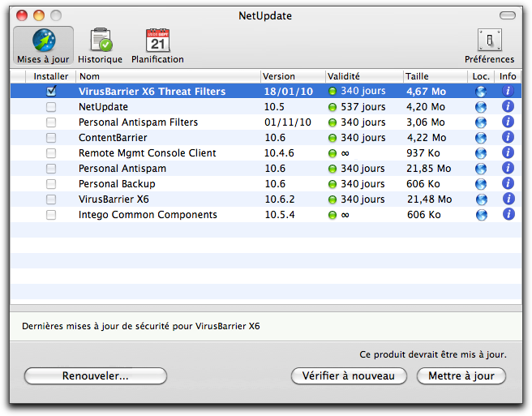Click the Renouveler... button
532x416 pixels.
click(x=96, y=376)
